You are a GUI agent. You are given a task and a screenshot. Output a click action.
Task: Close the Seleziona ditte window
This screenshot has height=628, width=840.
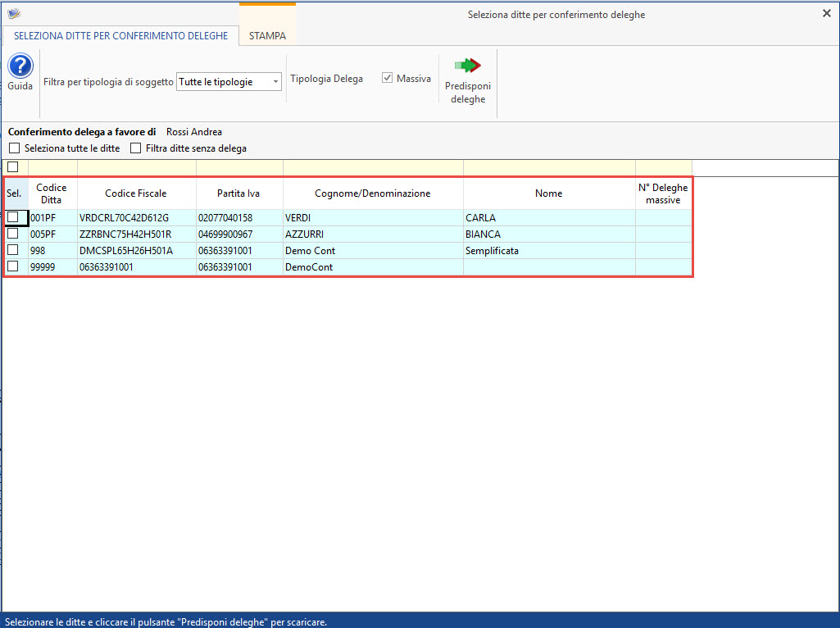827,13
